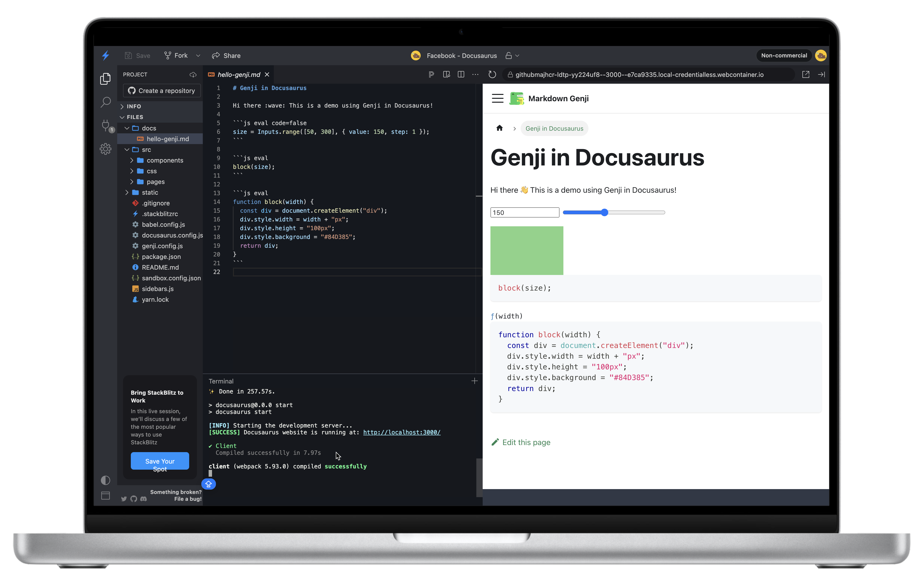Open the Fork options dropdown chevron
924x584 pixels.
click(198, 56)
